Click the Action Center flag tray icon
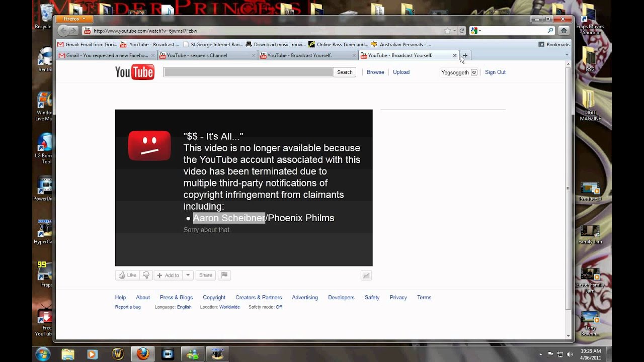This screenshot has width=644, height=362. 550,354
